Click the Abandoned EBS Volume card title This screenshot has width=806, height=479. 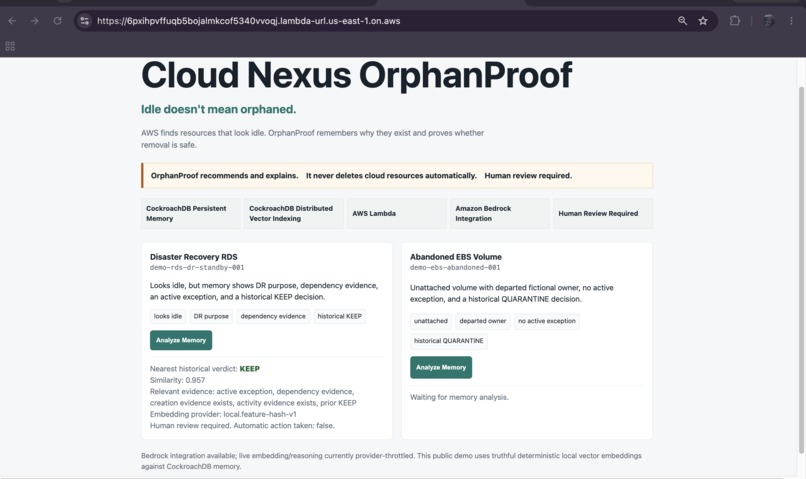point(456,256)
